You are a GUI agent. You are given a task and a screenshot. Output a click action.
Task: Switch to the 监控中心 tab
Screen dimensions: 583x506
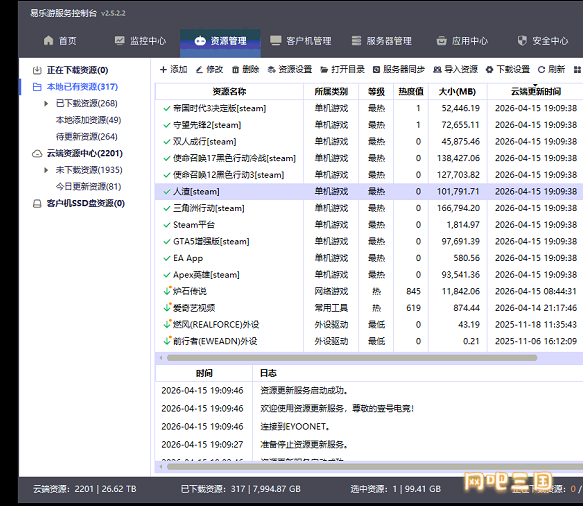tap(141, 41)
